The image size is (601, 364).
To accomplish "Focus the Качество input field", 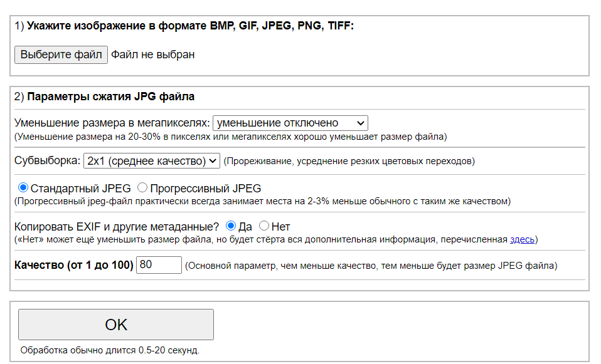I will click(159, 265).
